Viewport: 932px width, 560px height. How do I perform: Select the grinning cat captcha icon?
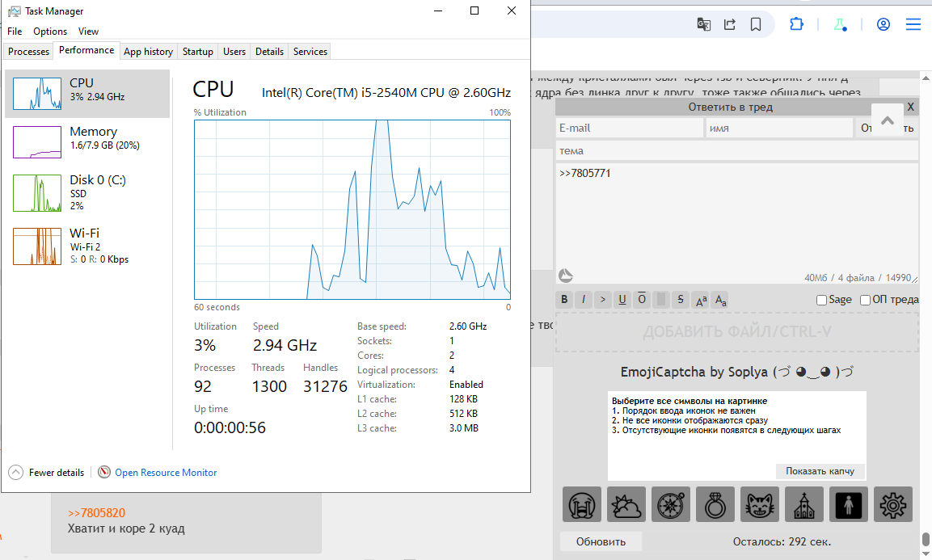coord(760,504)
